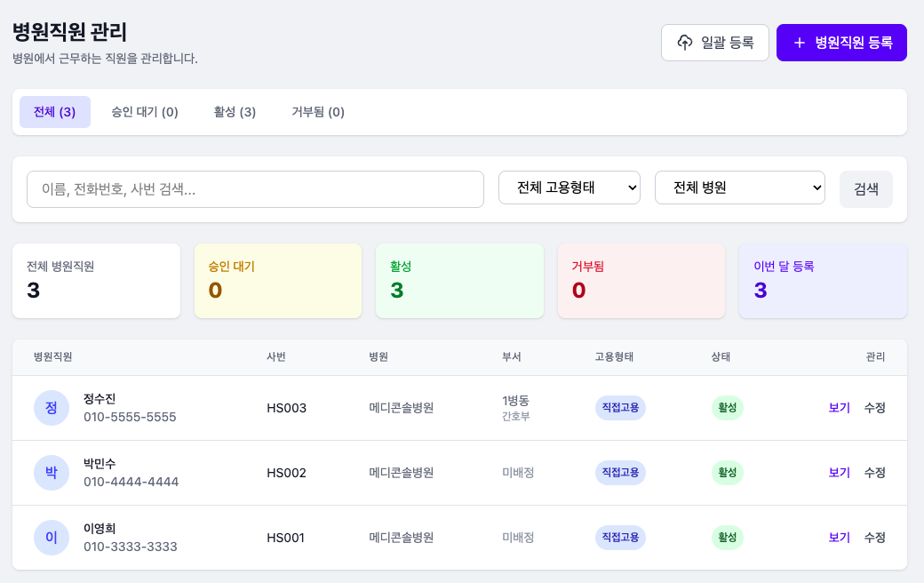Click 정수진's circular avatar badge

tap(51, 408)
